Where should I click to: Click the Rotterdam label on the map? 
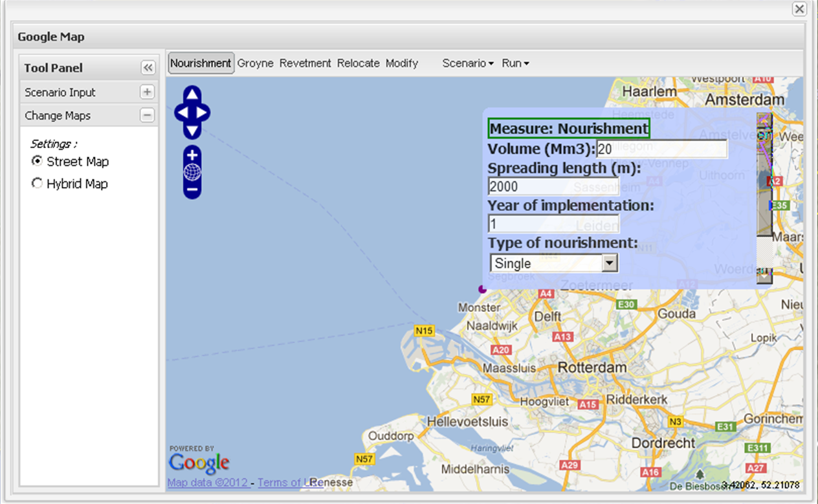[592, 367]
